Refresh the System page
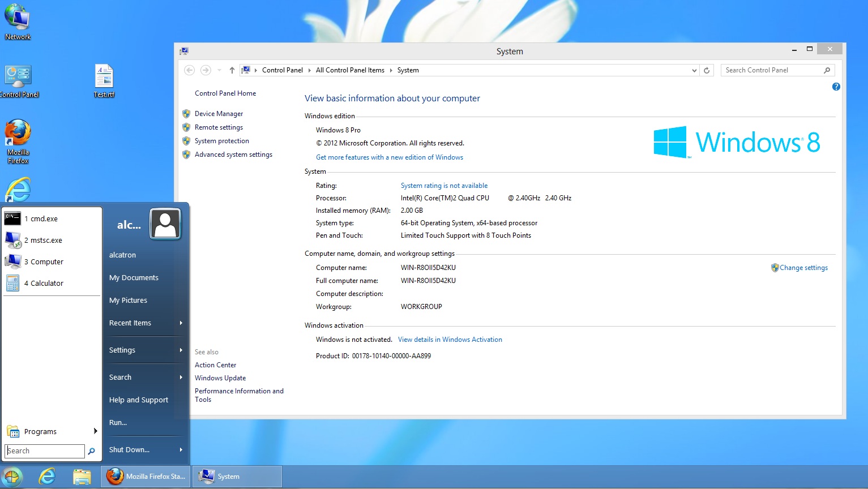Viewport: 868px width, 489px height. [707, 70]
